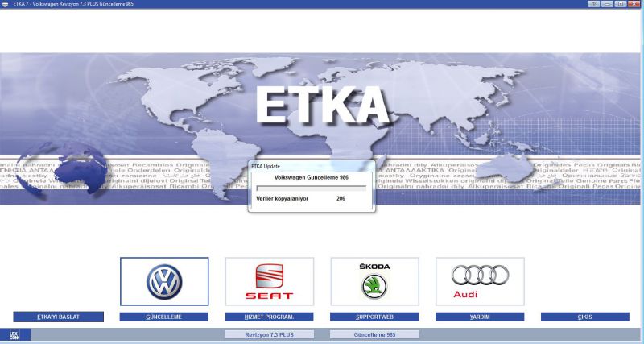Open the SUPPORTWEB button
Screen dimensions: 644x344
pos(374,317)
